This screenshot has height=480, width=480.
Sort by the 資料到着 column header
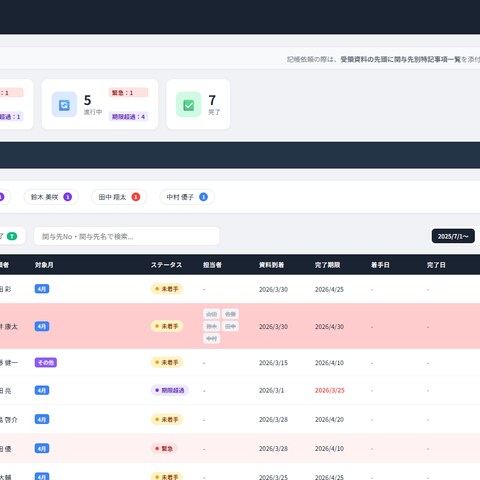point(271,265)
